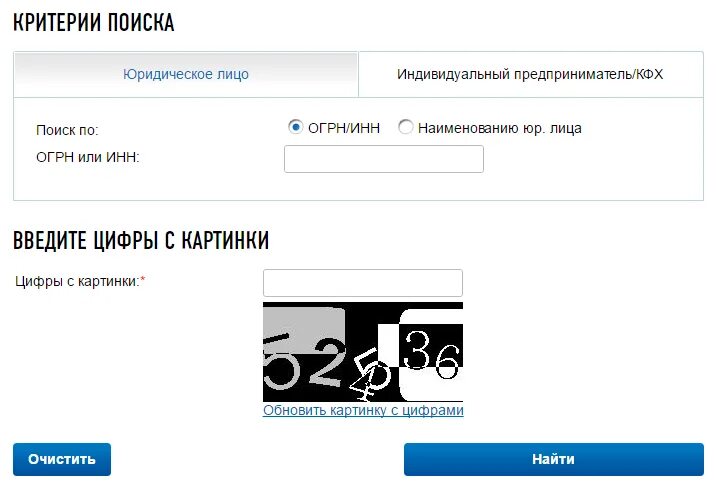Click the Наименованию юр. лица label text

(x=500, y=128)
